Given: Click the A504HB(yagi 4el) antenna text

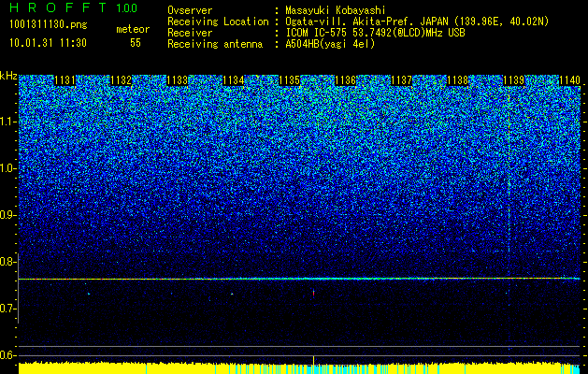Looking at the screenshot, I should point(330,44).
